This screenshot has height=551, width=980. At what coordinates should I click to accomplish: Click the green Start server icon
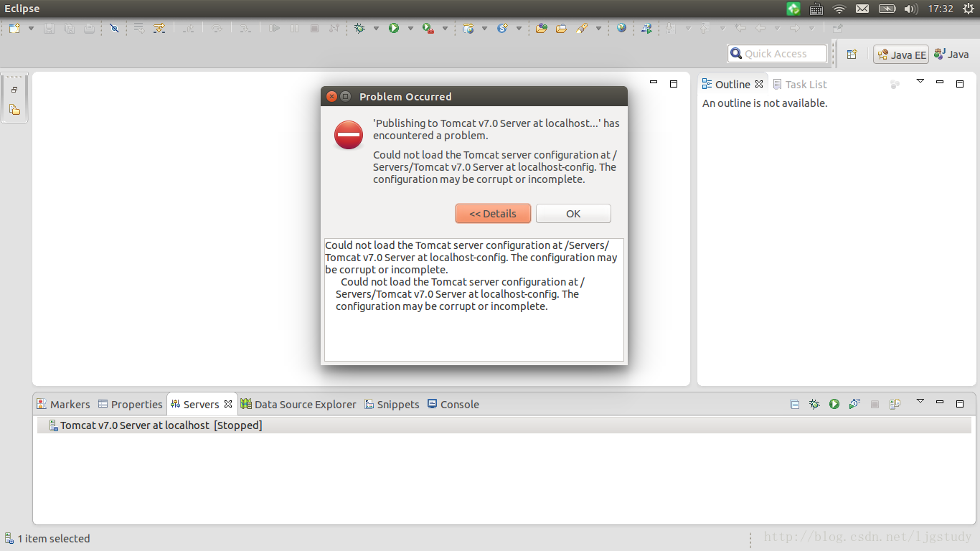[x=834, y=405]
